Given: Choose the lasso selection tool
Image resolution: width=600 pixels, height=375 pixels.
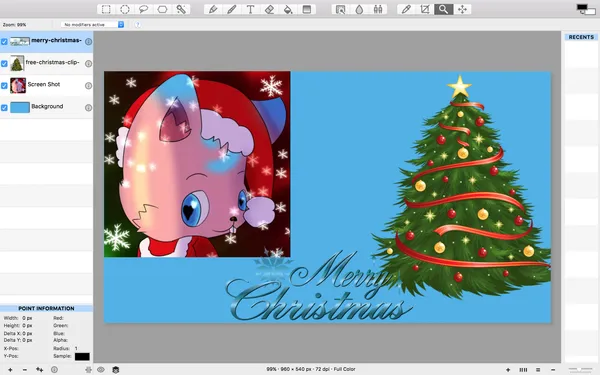Looking at the screenshot, I should [143, 9].
